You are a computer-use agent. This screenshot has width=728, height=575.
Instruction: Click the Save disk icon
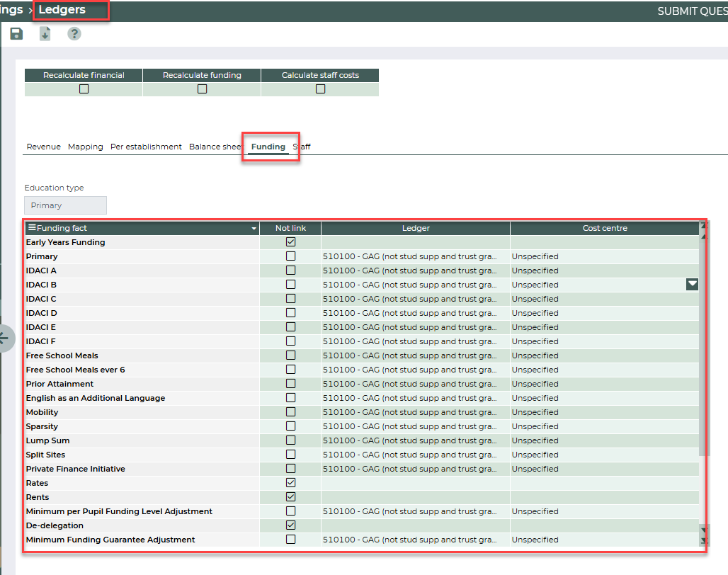tap(16, 34)
